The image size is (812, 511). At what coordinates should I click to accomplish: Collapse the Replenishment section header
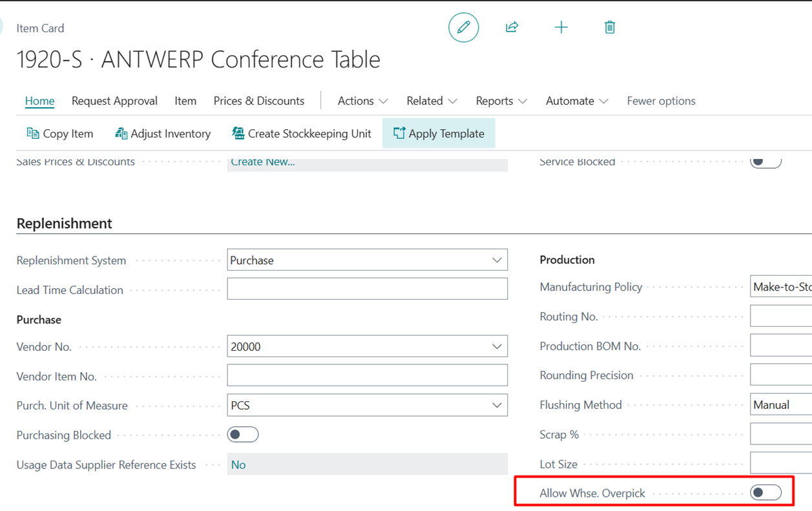point(65,224)
